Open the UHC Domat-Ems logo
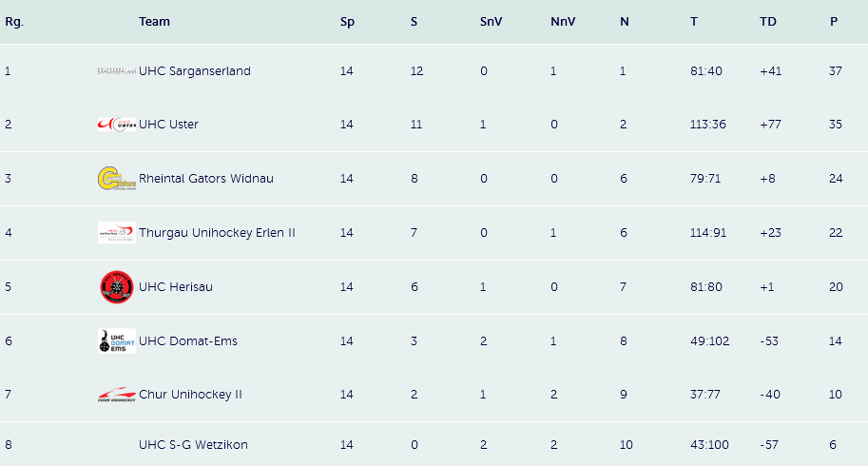This screenshot has width=868, height=466. pos(116,340)
